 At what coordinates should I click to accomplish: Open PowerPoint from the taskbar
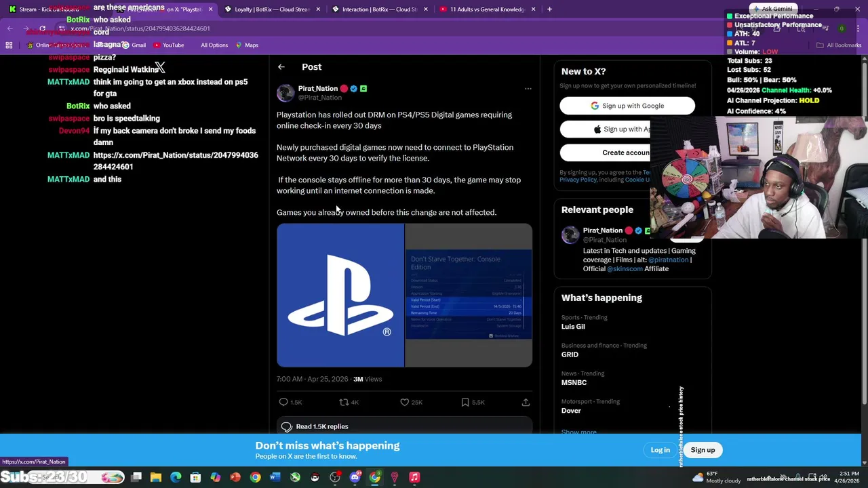pyautogui.click(x=235, y=478)
